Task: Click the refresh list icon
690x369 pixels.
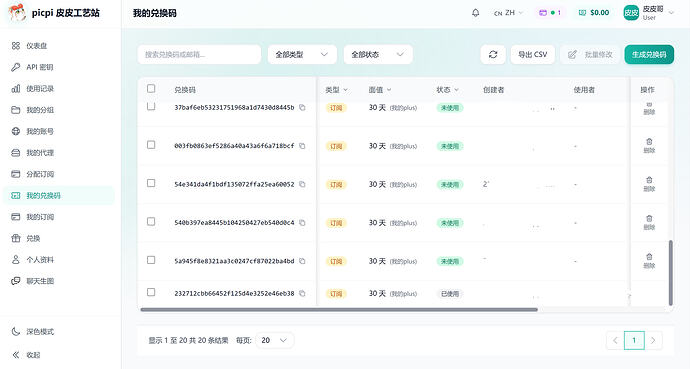Action: pos(493,55)
